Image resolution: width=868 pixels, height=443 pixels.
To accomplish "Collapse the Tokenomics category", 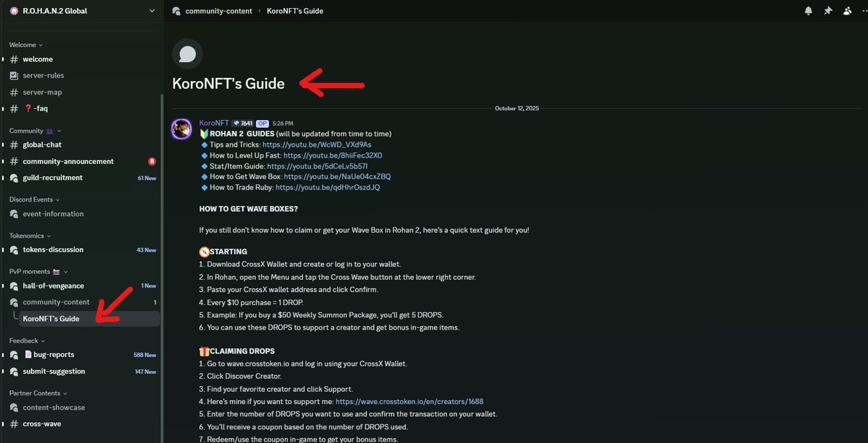I will pyautogui.click(x=30, y=236).
